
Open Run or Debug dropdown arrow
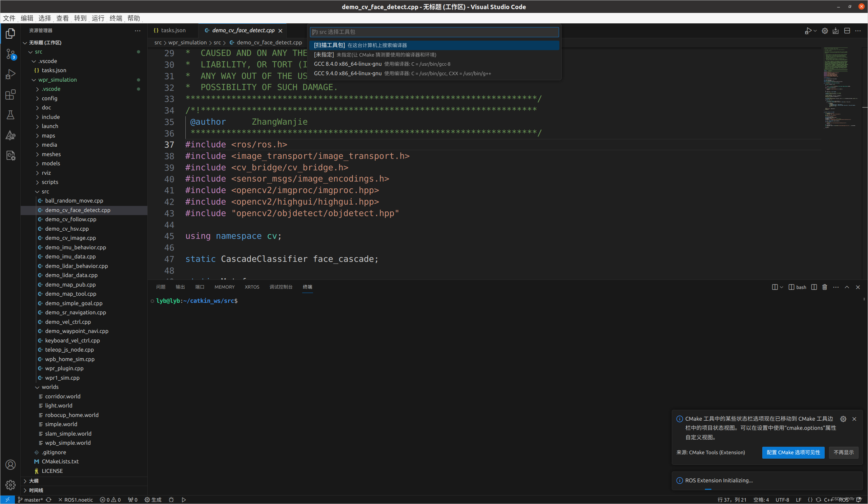pyautogui.click(x=815, y=30)
